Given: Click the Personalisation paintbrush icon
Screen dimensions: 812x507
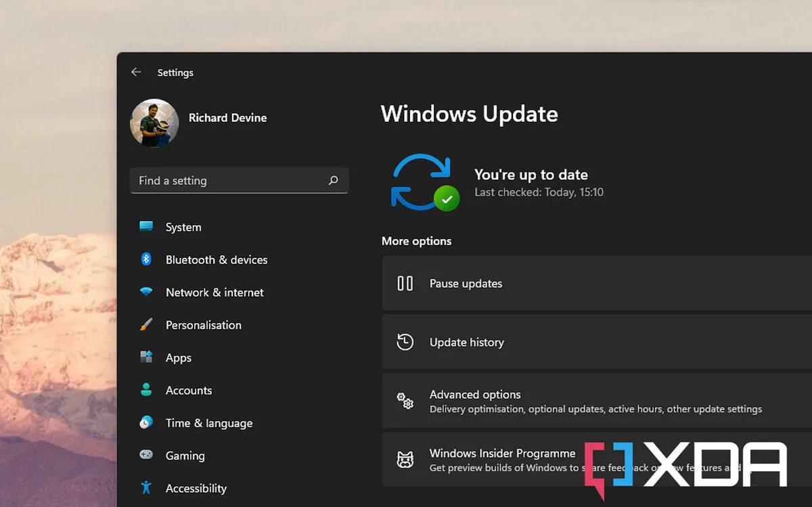Looking at the screenshot, I should tap(146, 325).
